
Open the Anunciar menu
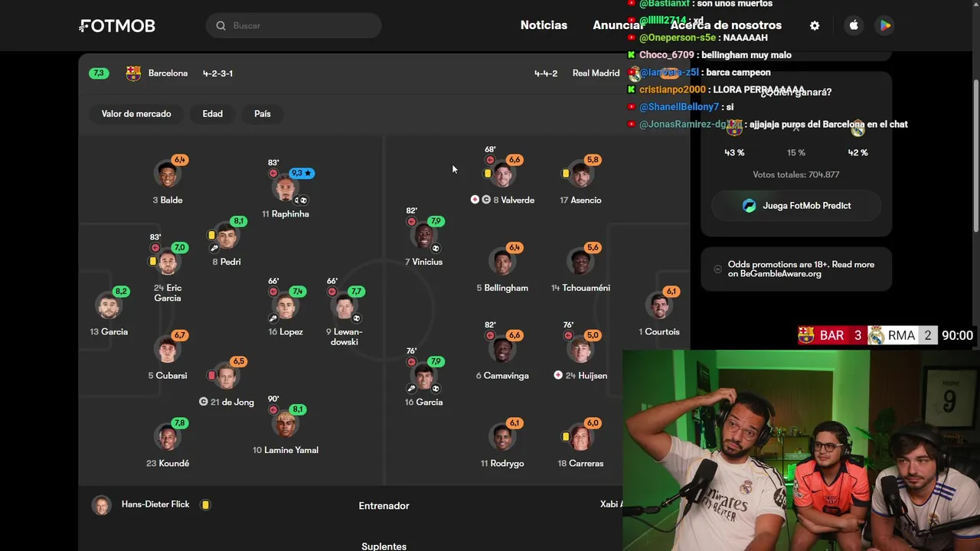(x=618, y=25)
